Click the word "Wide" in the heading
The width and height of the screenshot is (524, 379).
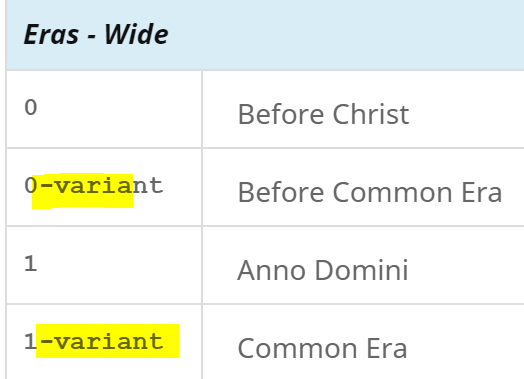136,34
